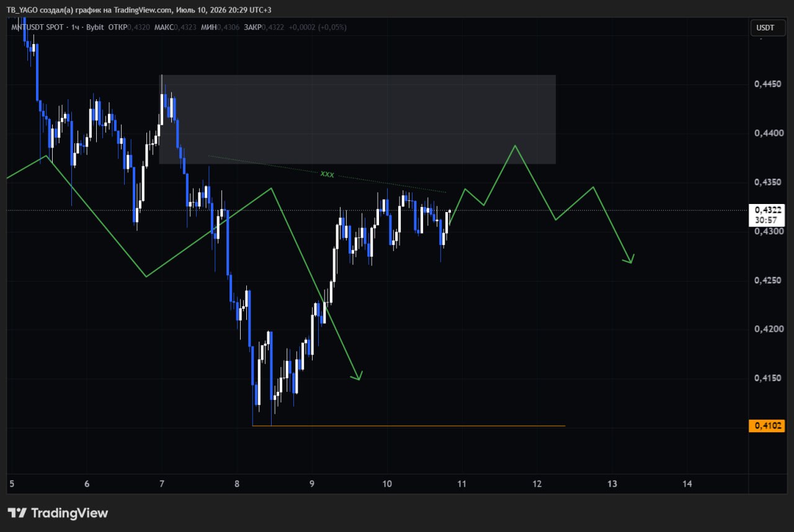
Task: Click the МИН 0,4306 low value
Action: click(x=221, y=27)
